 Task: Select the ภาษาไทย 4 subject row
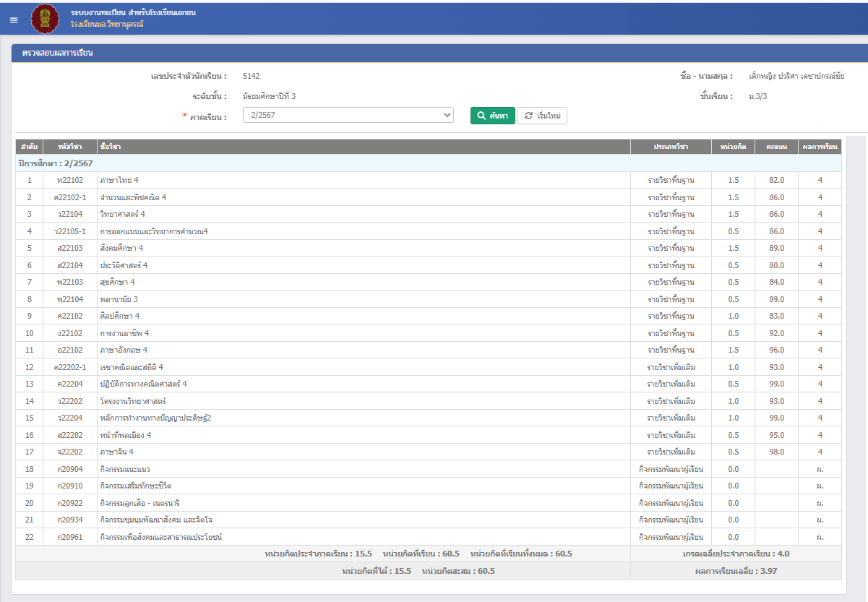point(119,180)
